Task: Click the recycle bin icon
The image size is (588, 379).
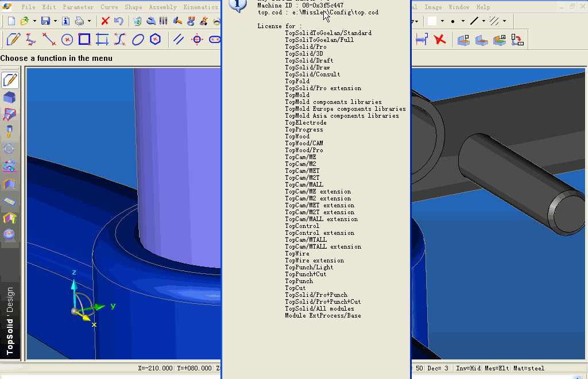Action: tap(137, 21)
